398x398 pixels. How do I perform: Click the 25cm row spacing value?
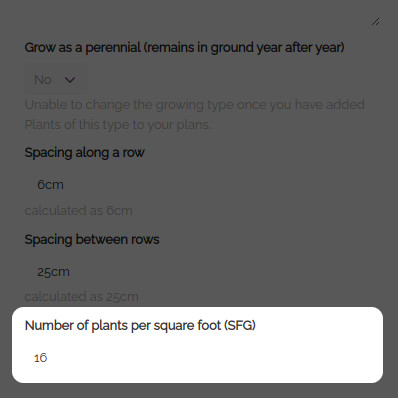pos(53,272)
